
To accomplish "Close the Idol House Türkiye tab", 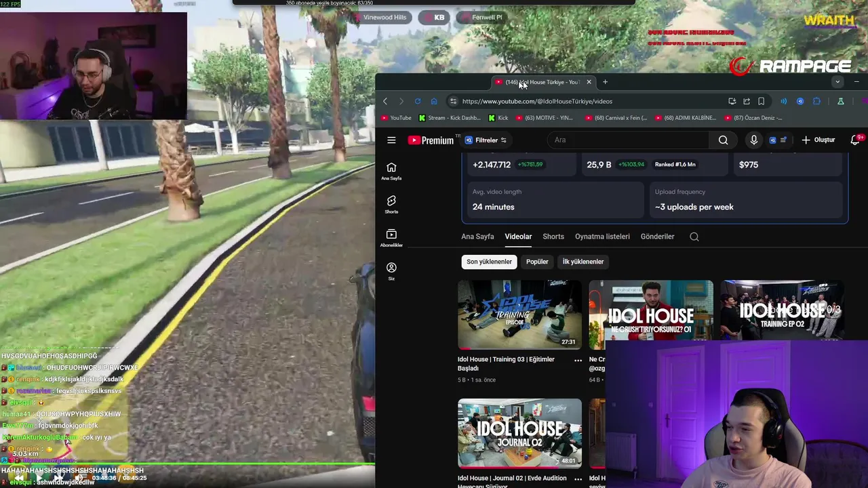I will click(589, 82).
